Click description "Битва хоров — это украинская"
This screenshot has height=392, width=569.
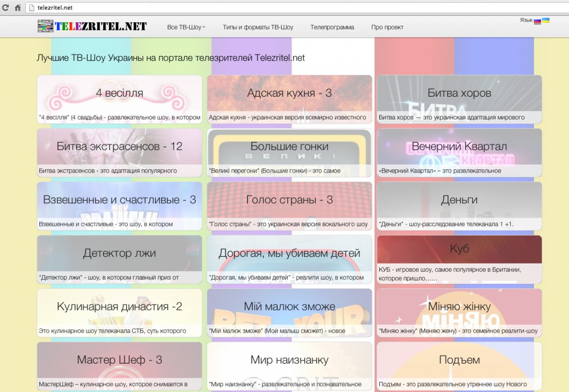[451, 118]
